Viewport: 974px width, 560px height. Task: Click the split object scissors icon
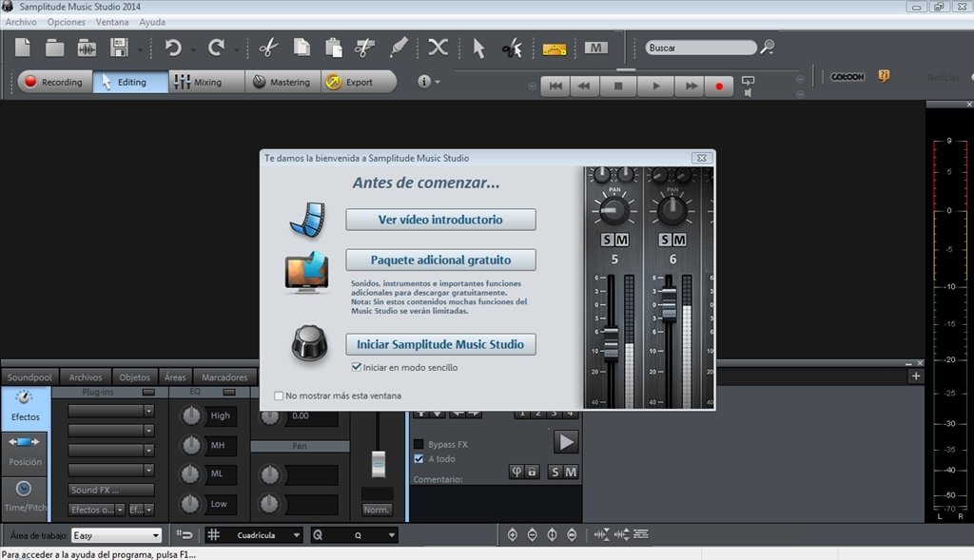pyautogui.click(x=364, y=48)
